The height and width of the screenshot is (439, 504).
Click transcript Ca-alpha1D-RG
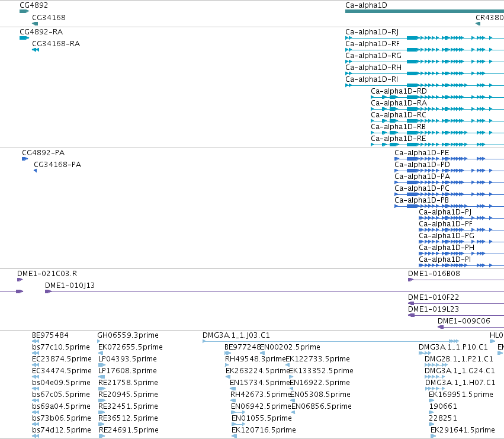pos(425,62)
